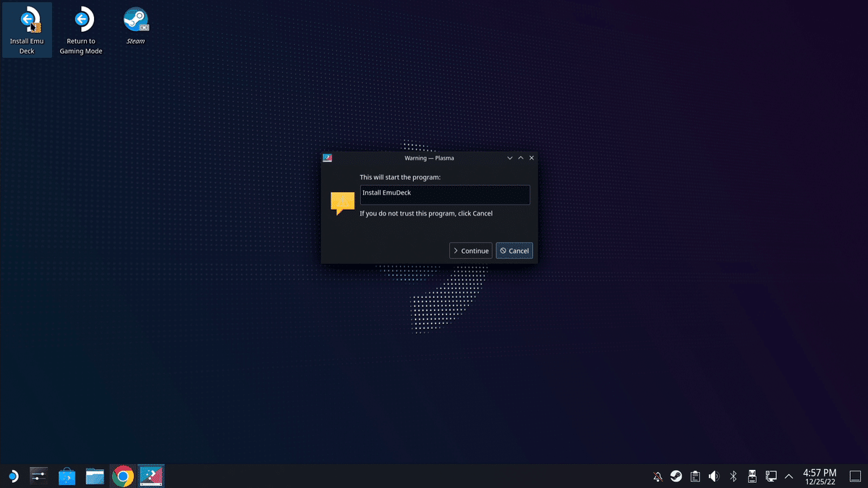
Task: Minimize the Warning — Plasma dialog
Action: (x=510, y=158)
